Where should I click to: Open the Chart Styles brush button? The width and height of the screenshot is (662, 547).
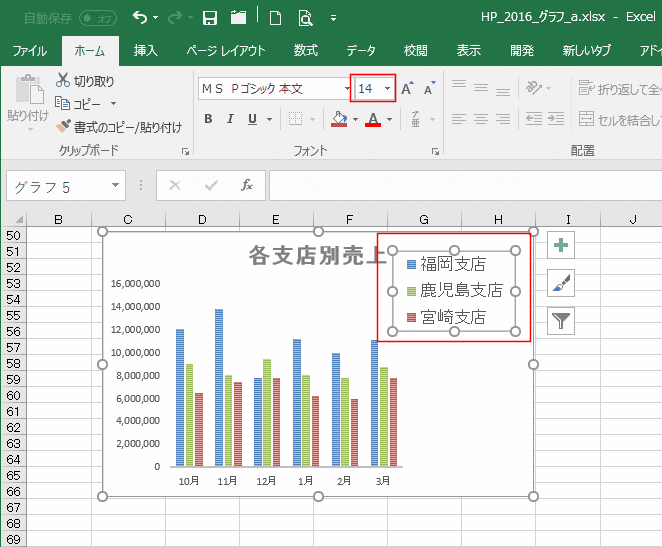pos(563,284)
